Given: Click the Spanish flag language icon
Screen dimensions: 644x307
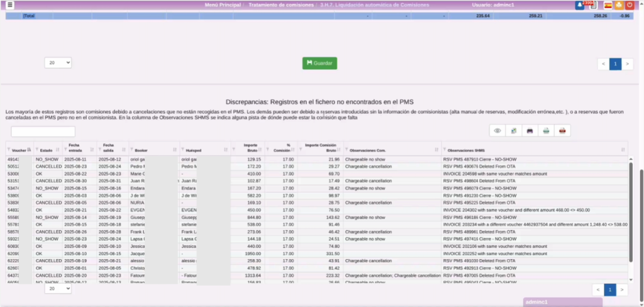Looking at the screenshot, I should [x=608, y=5].
